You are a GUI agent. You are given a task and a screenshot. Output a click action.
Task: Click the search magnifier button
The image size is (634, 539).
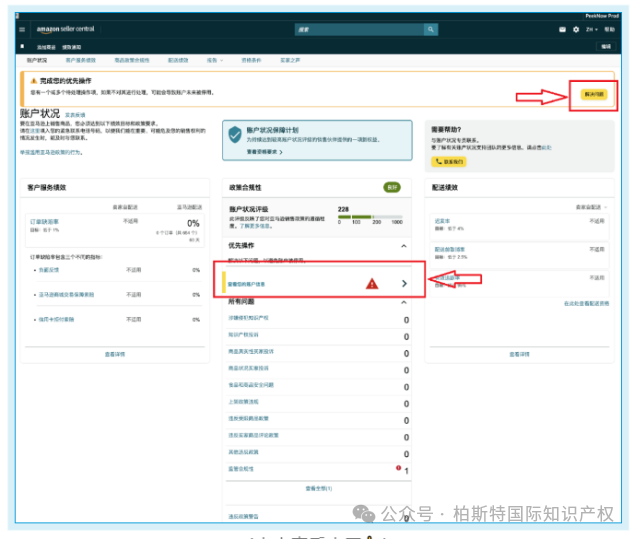431,30
